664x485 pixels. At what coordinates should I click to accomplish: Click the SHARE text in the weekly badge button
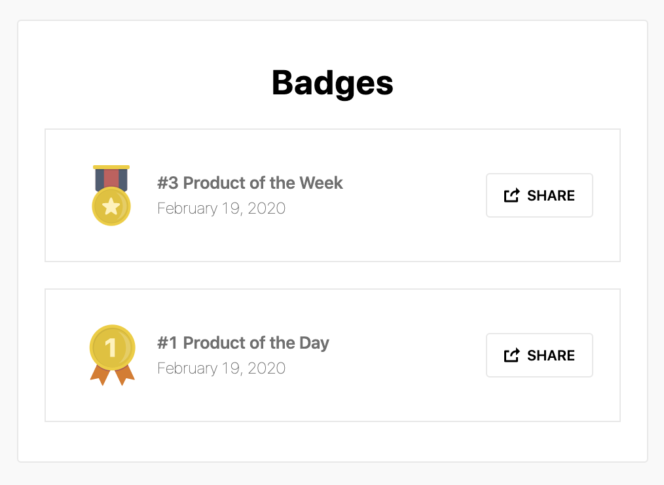tap(551, 196)
